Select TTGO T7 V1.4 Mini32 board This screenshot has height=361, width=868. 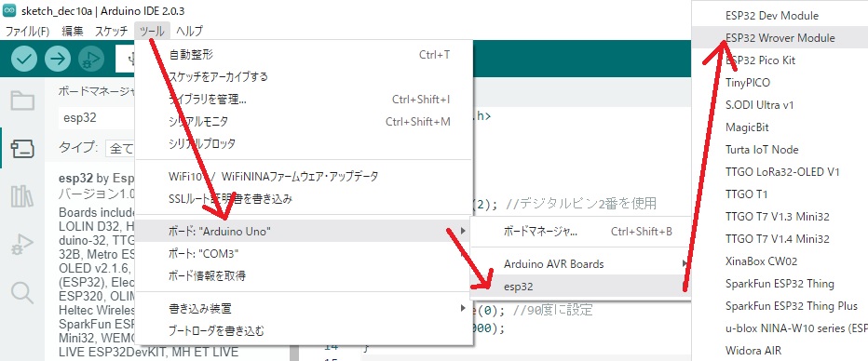[780, 239]
